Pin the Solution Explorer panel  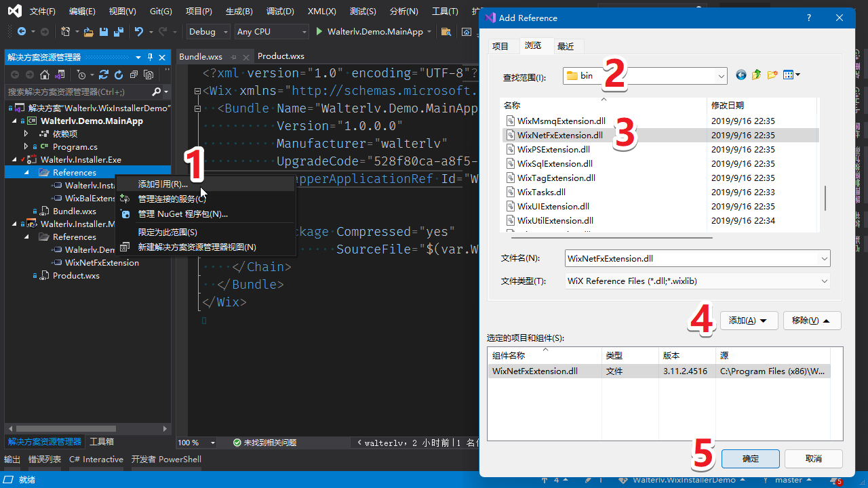(x=151, y=58)
